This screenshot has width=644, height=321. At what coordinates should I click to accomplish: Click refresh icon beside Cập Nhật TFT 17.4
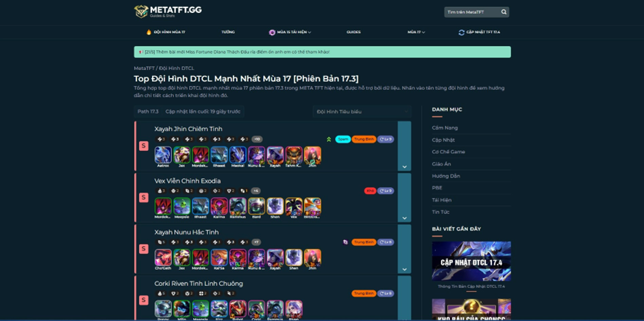(x=461, y=32)
